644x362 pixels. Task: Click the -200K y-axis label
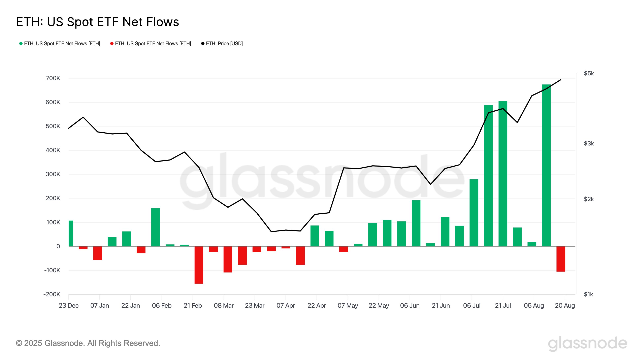coord(52,294)
